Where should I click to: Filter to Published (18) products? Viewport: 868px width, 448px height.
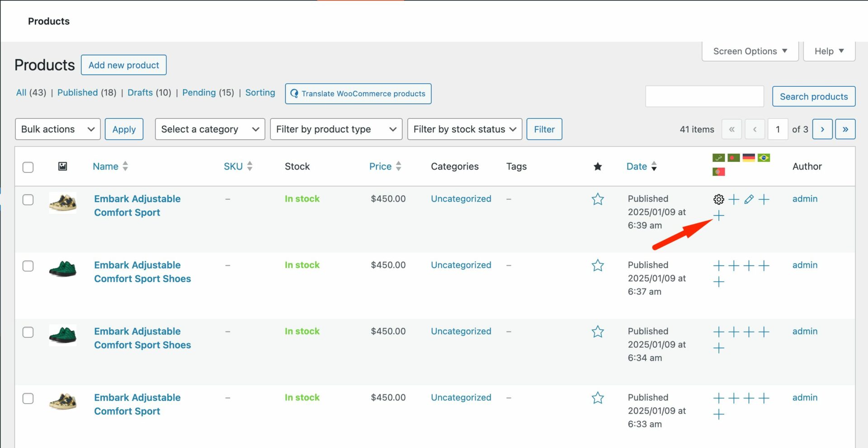[87, 92]
